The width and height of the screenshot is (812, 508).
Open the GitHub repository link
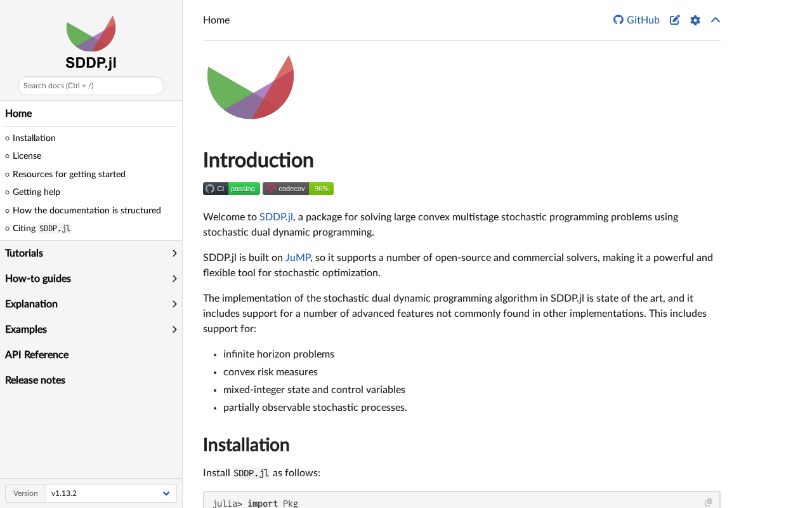point(636,20)
